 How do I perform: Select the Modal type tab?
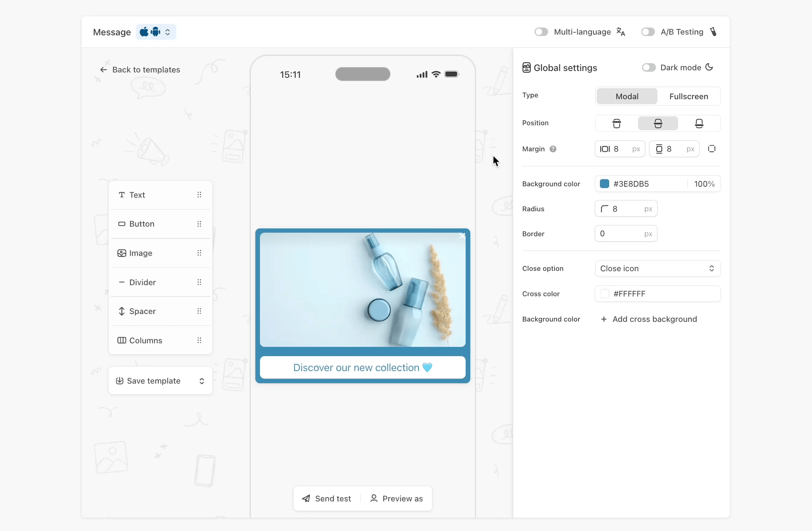tap(627, 97)
